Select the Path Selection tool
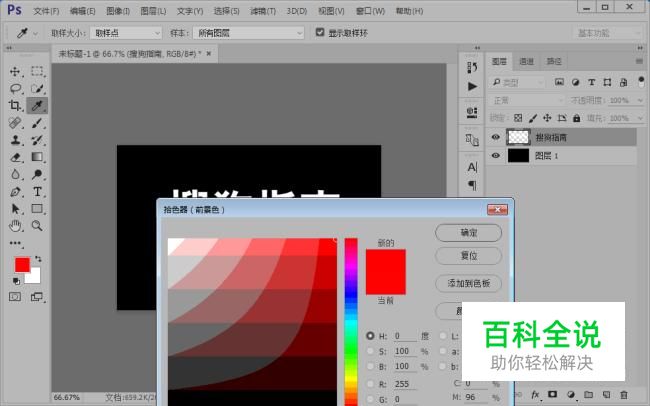Screen dimensions: 650x406 15,209
